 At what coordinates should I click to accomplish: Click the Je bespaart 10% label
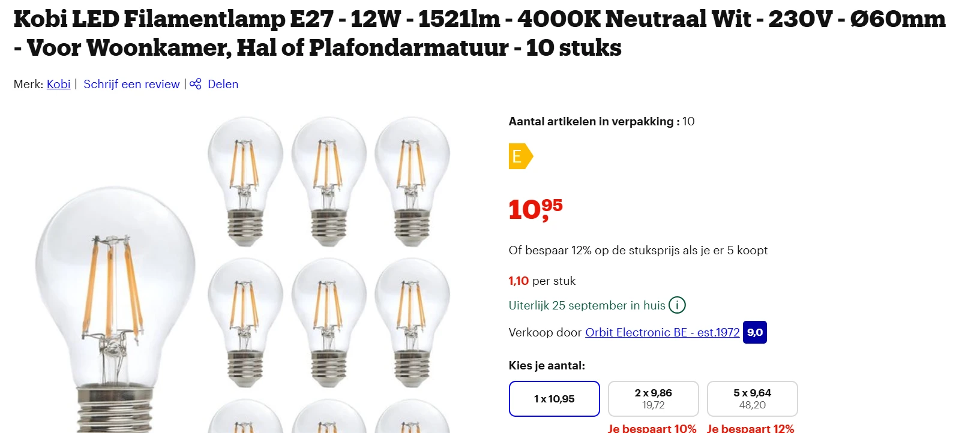point(652,428)
